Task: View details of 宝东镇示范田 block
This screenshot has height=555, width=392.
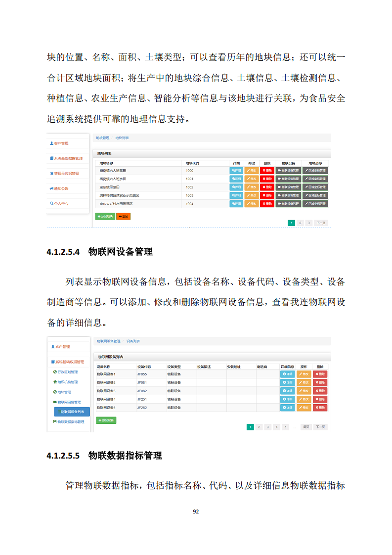Action: tap(236, 187)
